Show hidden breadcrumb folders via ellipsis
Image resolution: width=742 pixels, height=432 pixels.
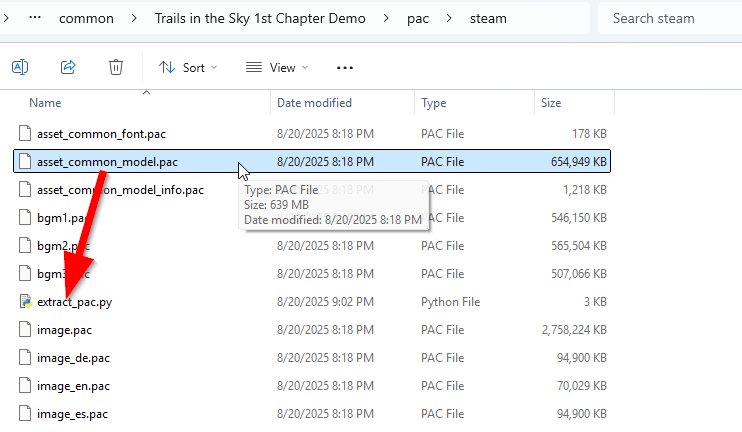coord(35,17)
